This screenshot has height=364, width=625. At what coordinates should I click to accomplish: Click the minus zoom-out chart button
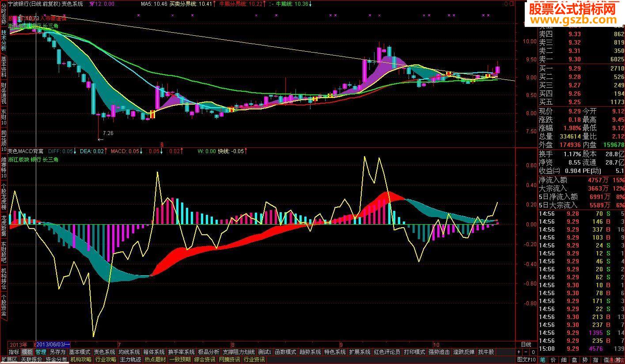pyautogui.click(x=526, y=352)
